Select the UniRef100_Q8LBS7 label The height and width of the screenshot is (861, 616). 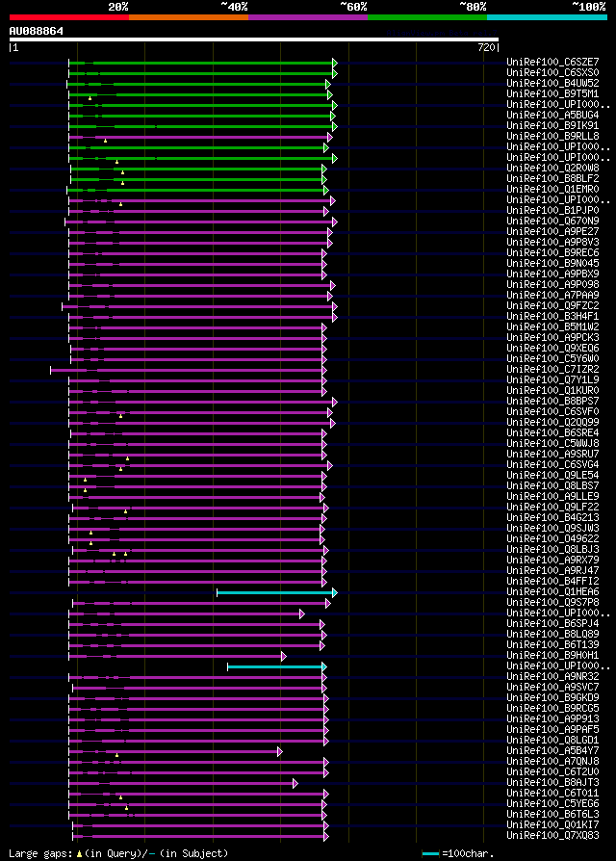click(x=552, y=486)
